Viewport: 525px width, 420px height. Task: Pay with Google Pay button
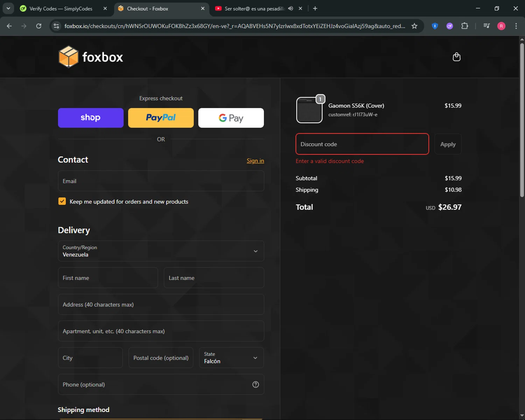(231, 118)
